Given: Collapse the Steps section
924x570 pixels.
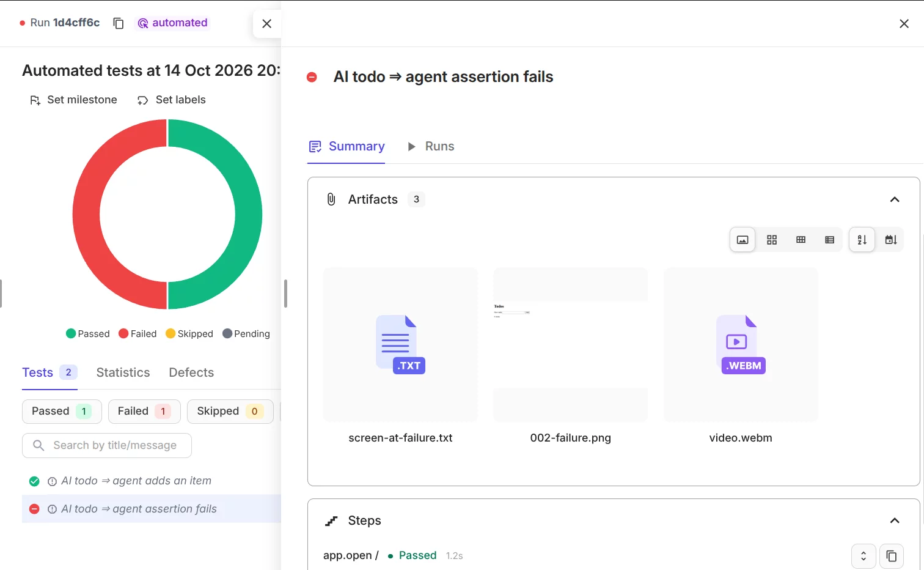Looking at the screenshot, I should point(895,520).
